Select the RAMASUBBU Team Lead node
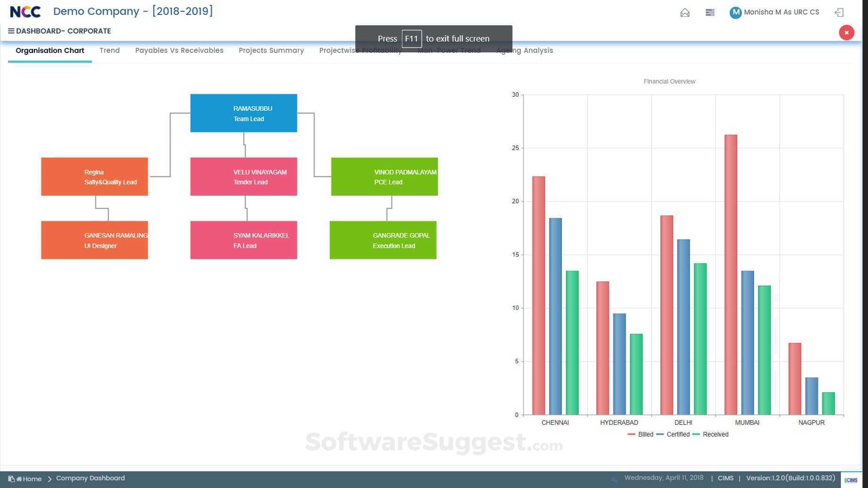The width and height of the screenshot is (868, 488). pyautogui.click(x=244, y=113)
